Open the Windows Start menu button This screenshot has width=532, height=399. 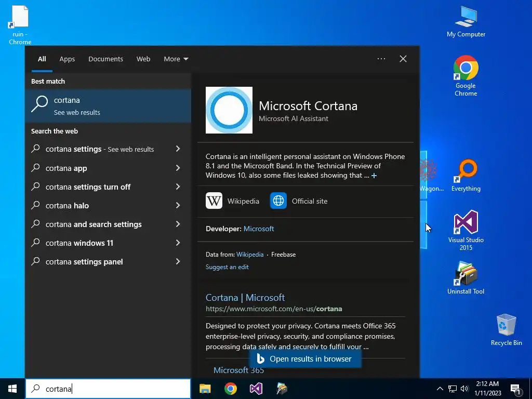pyautogui.click(x=12, y=389)
